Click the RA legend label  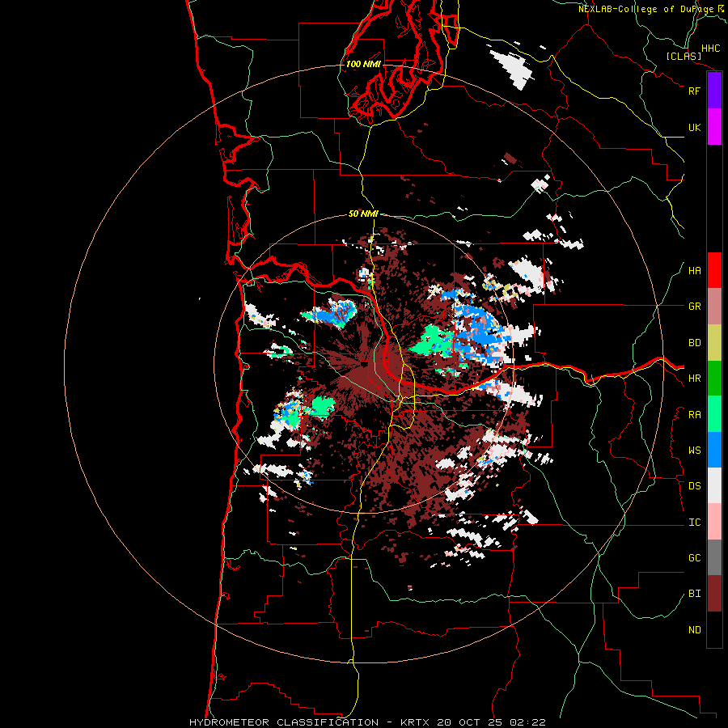(x=694, y=415)
